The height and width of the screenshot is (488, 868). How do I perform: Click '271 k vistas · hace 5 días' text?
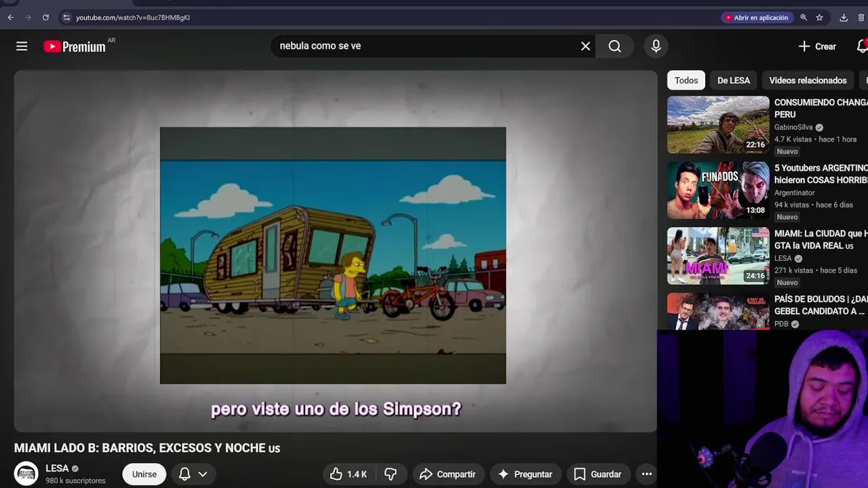coord(816,270)
